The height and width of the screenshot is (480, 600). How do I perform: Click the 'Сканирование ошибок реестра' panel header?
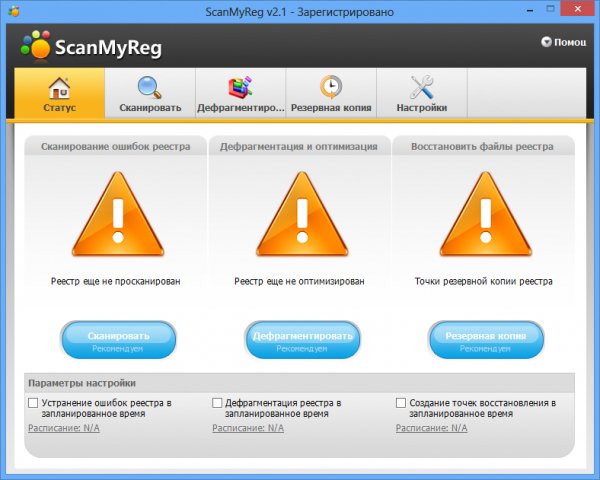[116, 147]
